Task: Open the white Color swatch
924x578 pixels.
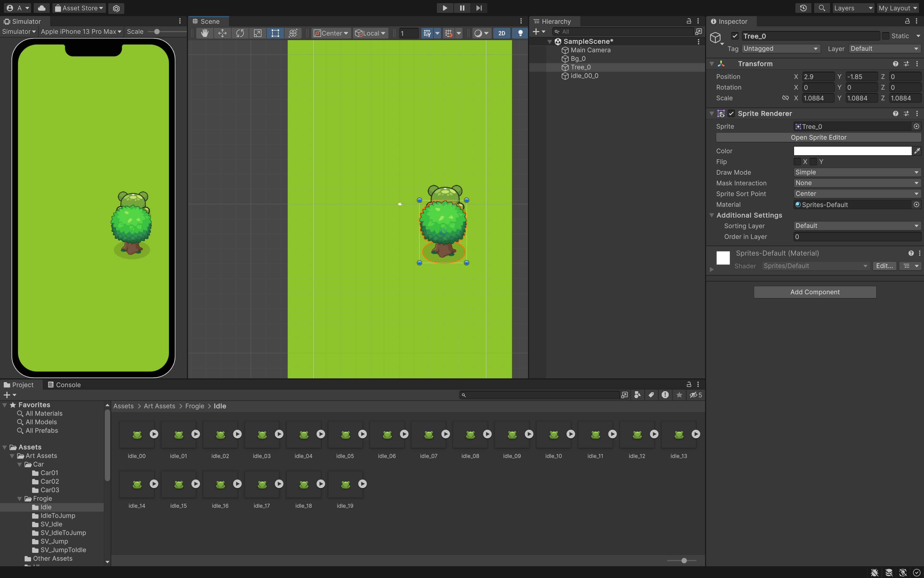Action: point(852,151)
